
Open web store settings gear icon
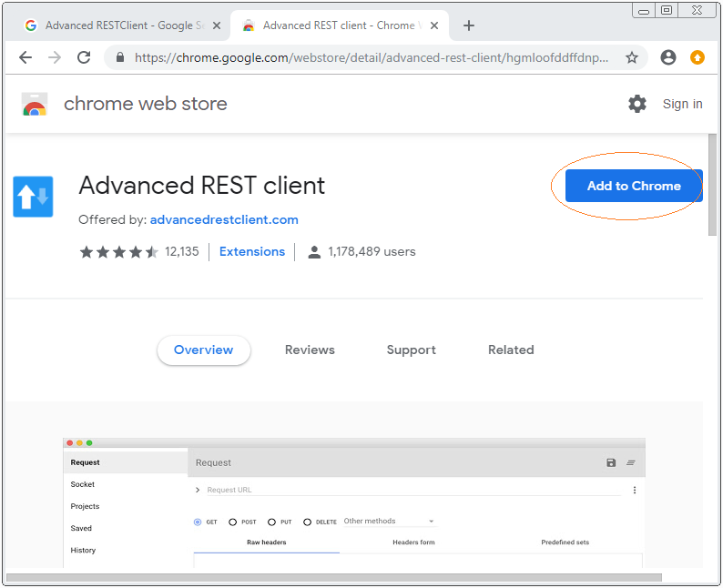(x=636, y=104)
